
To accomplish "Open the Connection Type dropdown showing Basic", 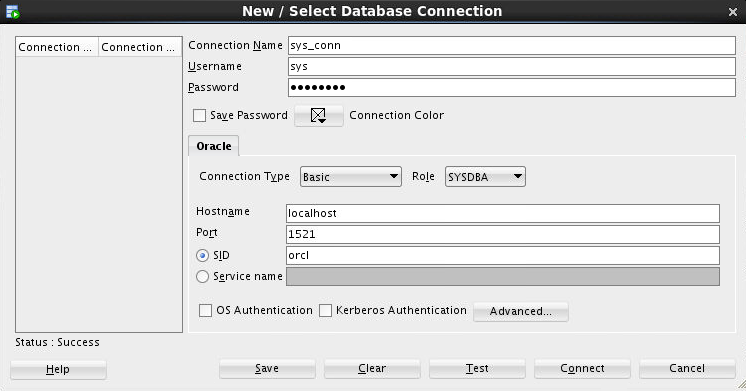I will (x=351, y=176).
